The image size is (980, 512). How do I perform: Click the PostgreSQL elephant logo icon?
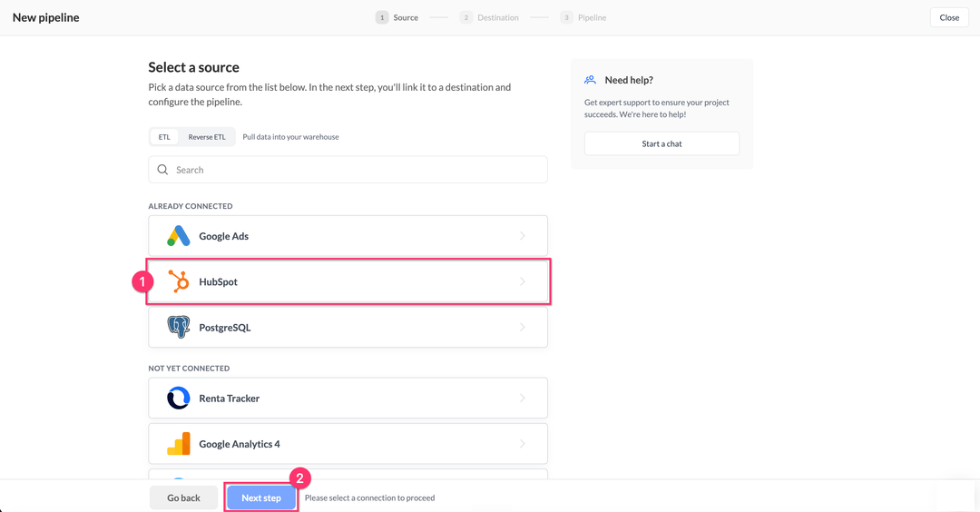(x=179, y=327)
